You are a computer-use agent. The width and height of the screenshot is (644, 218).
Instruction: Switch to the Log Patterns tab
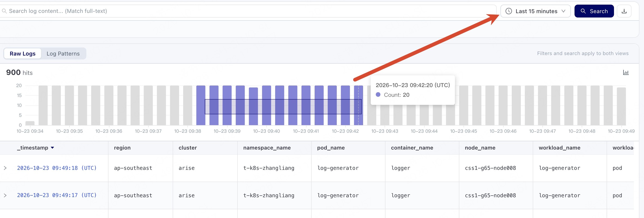pyautogui.click(x=63, y=53)
